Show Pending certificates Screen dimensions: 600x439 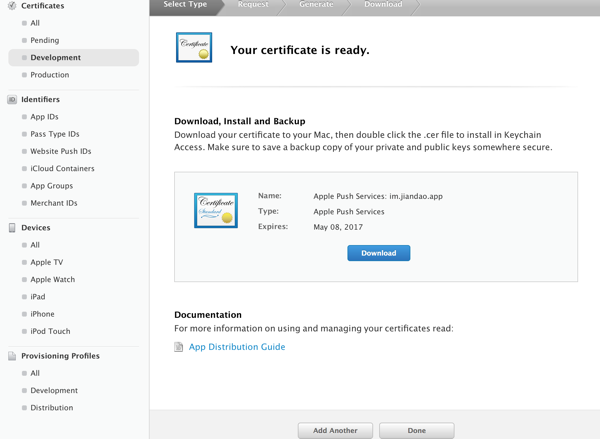point(45,40)
